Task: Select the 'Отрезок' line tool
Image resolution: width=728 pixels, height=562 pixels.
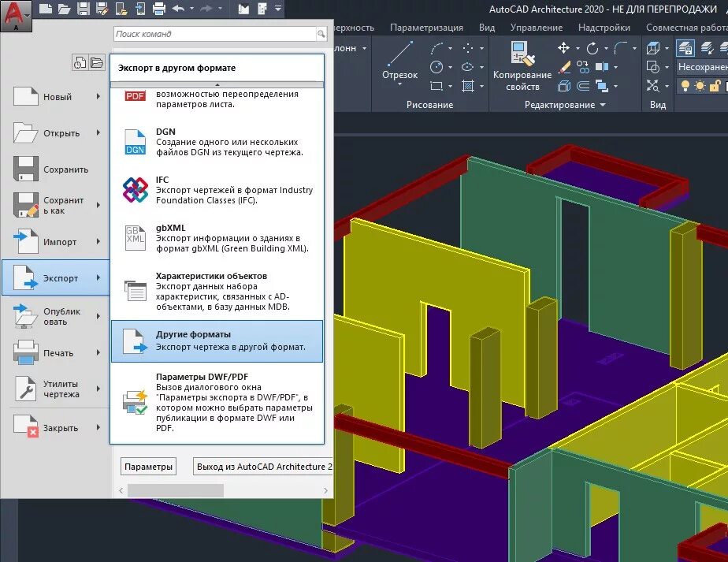Action: (x=399, y=64)
